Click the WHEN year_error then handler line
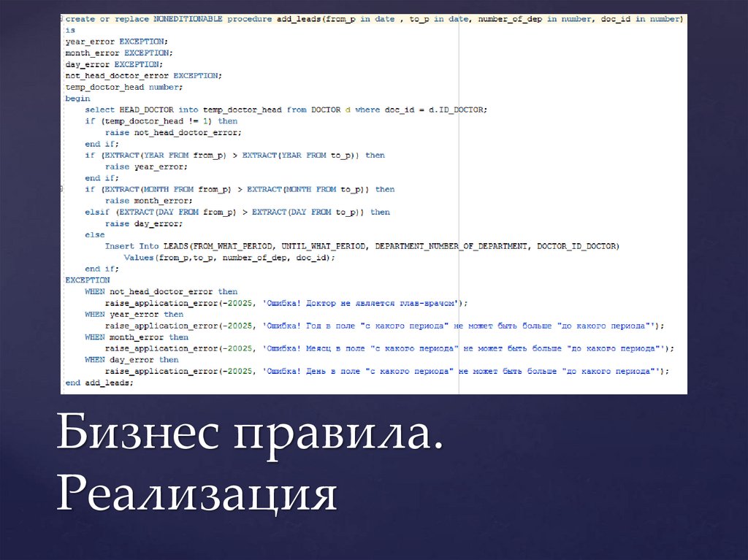The image size is (748, 560). [x=135, y=314]
